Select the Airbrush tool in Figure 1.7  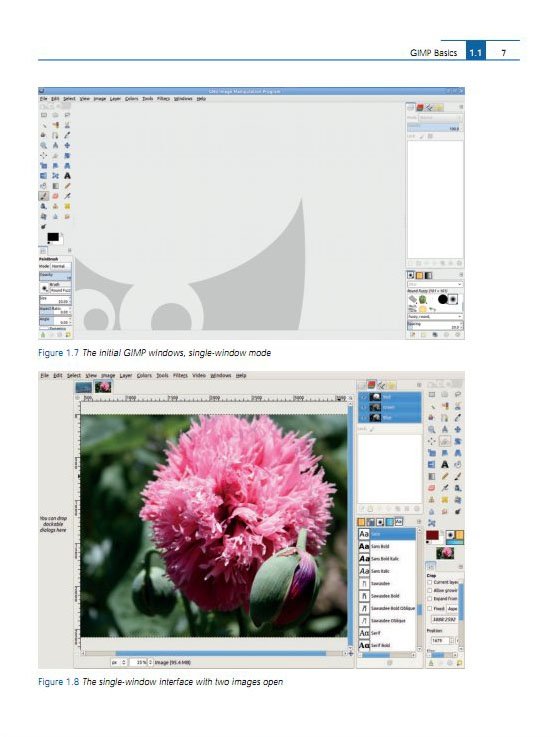pos(67,196)
